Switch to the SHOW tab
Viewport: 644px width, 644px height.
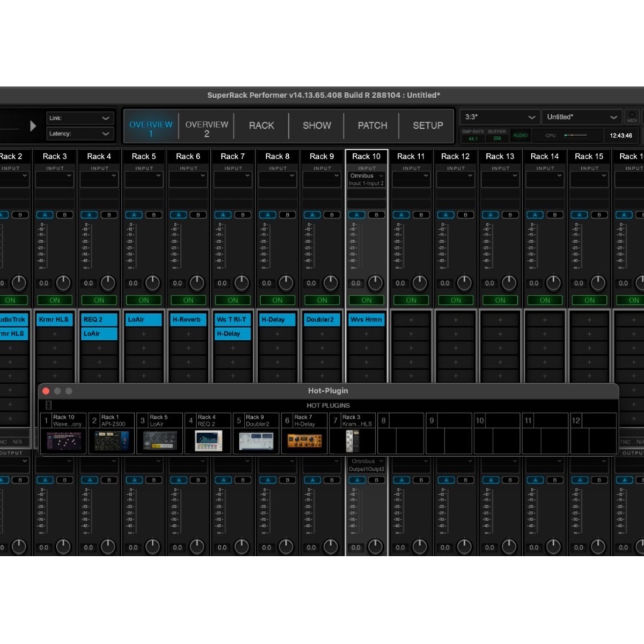pos(317,126)
